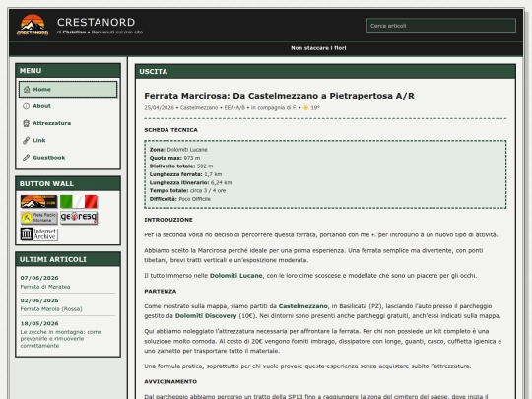Viewport: 532px width, 399px height.
Task: Select Home in the menu
Action: tap(68, 90)
